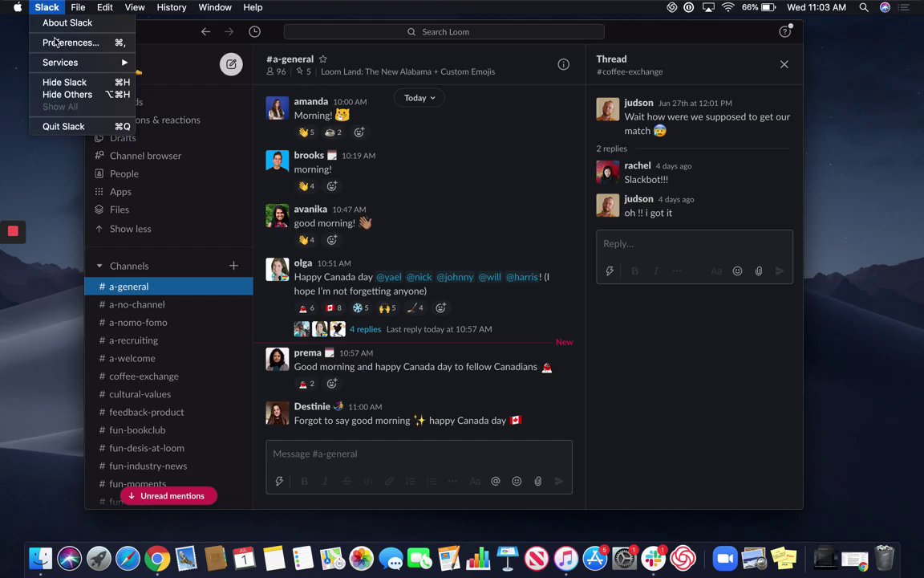Open Chrome from the Dock
924x578 pixels.
(x=157, y=559)
